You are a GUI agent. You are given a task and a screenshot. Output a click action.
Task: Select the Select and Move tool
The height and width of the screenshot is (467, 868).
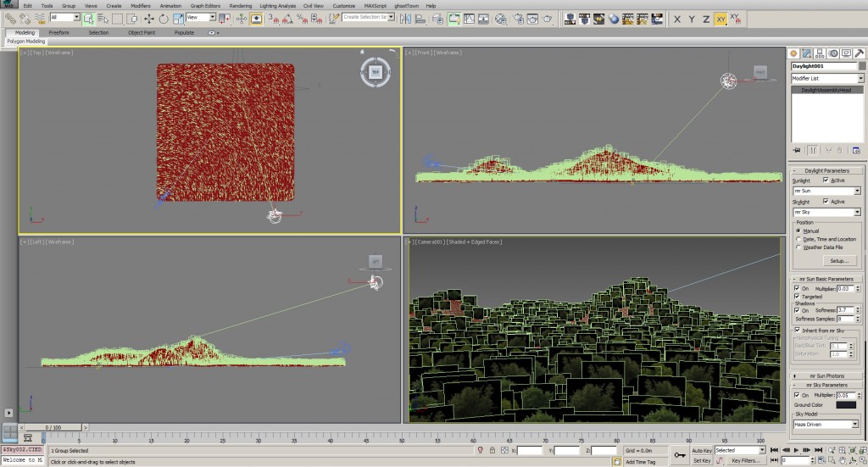149,19
